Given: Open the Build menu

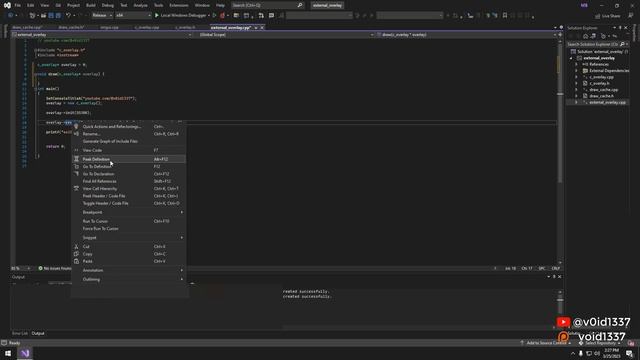Looking at the screenshot, I should [x=91, y=5].
